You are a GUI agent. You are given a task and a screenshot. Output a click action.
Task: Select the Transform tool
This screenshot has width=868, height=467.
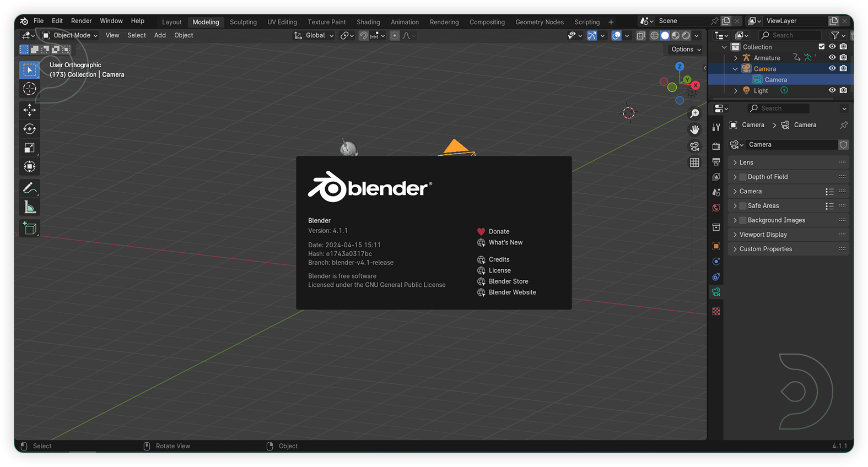(30, 166)
